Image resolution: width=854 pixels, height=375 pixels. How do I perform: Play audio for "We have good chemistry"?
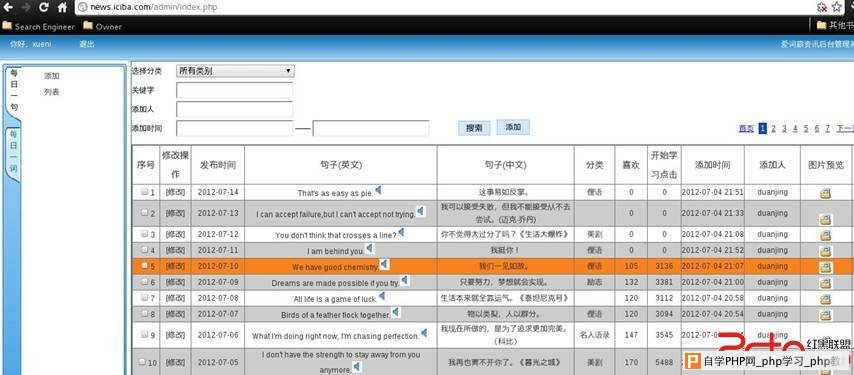385,265
